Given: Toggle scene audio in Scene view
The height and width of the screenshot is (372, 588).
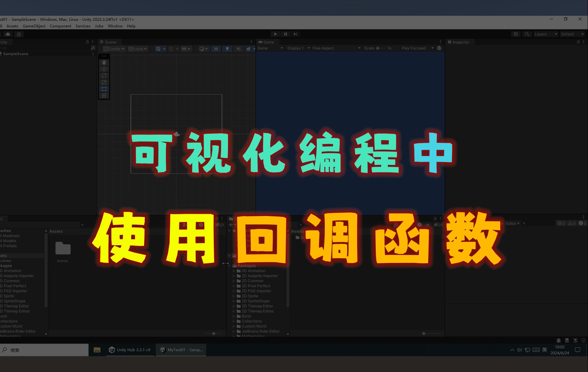Looking at the screenshot, I should (238, 49).
